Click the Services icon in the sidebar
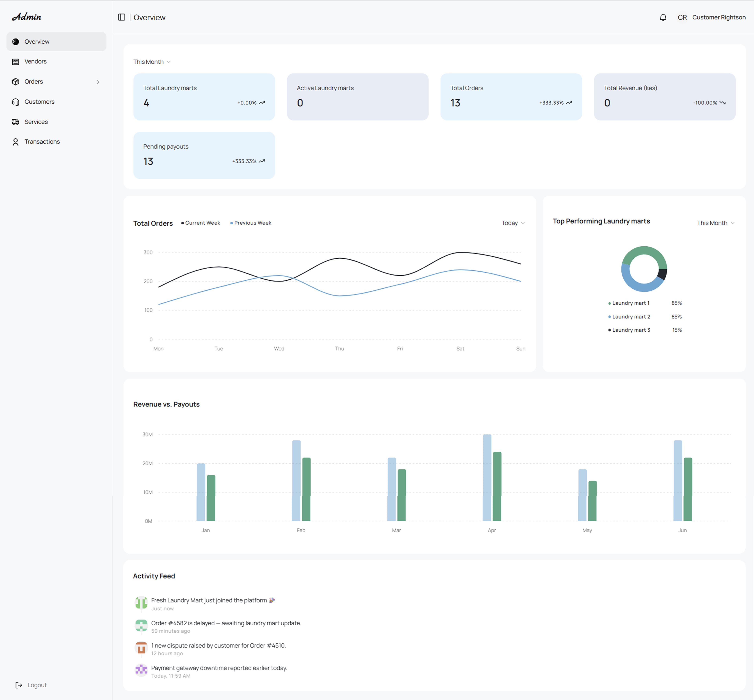The image size is (754, 700). pos(15,122)
